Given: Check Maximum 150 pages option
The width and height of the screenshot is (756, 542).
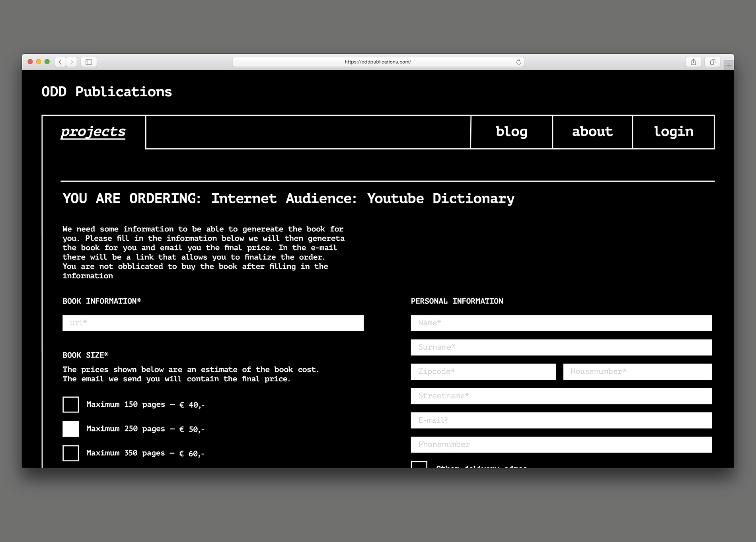Looking at the screenshot, I should pos(71,404).
